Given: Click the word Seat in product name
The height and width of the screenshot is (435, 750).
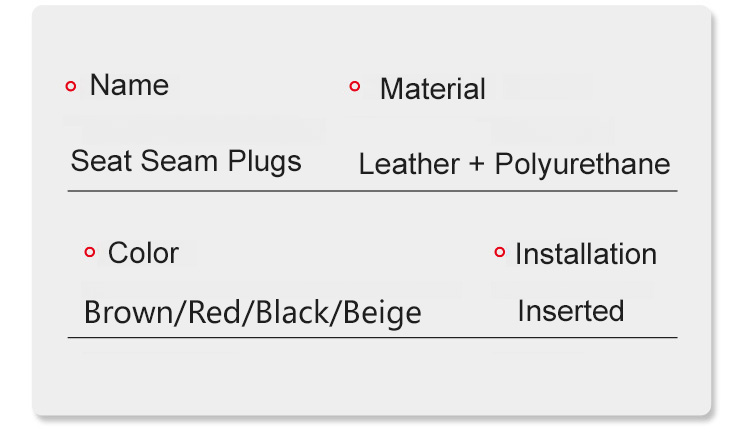Looking at the screenshot, I should tap(97, 161).
